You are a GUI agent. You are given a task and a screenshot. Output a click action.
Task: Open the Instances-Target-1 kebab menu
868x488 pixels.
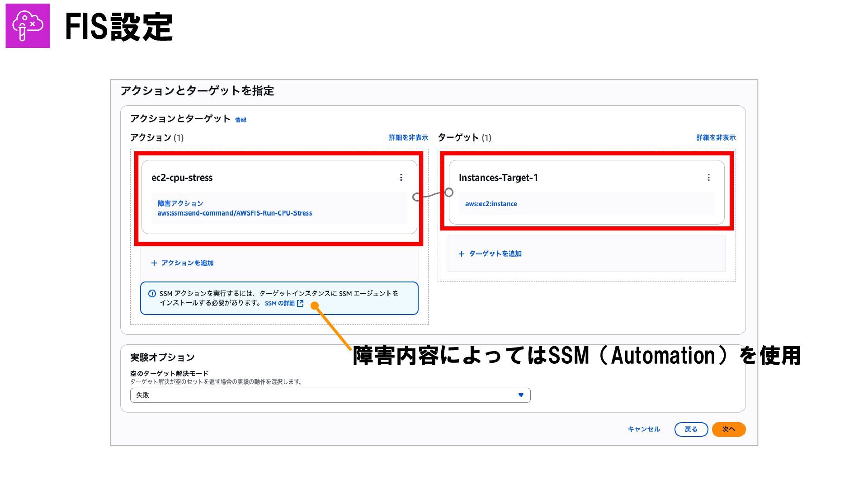pos(708,178)
